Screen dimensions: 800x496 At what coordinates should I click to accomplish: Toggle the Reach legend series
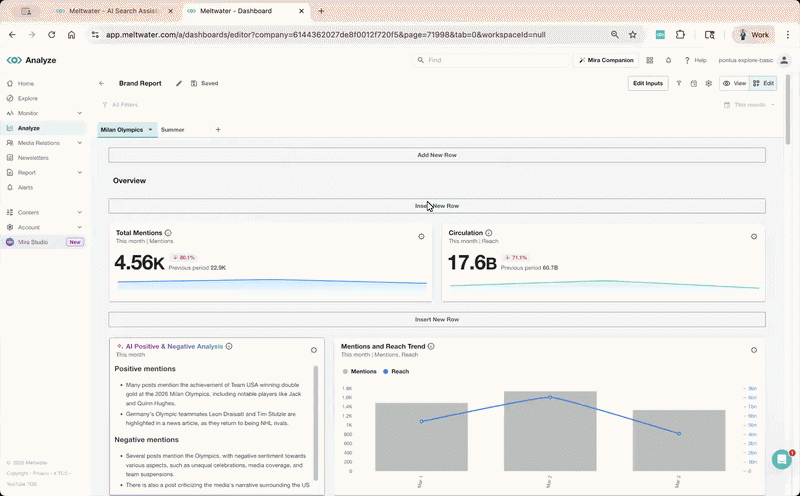coord(396,371)
